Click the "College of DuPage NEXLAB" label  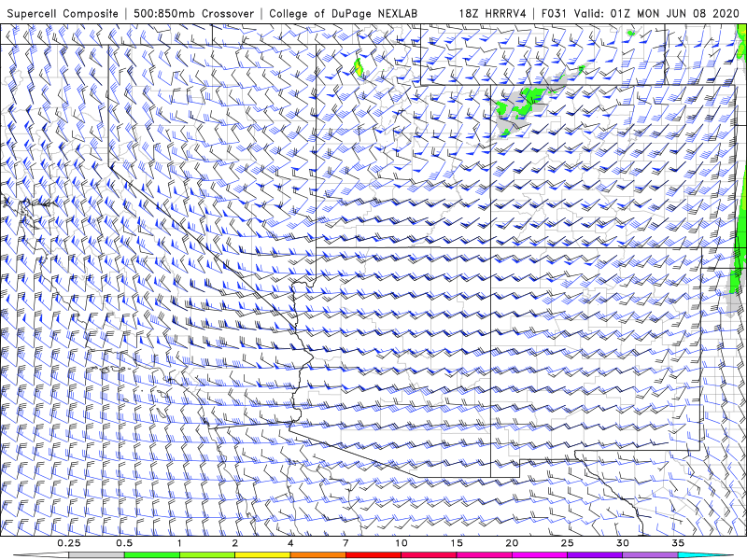(343, 13)
